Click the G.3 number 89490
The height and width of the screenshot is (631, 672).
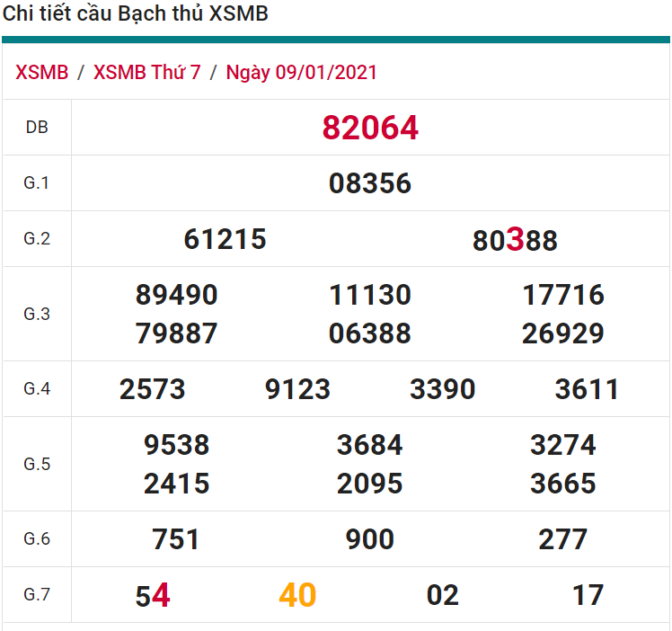pyautogui.click(x=177, y=295)
